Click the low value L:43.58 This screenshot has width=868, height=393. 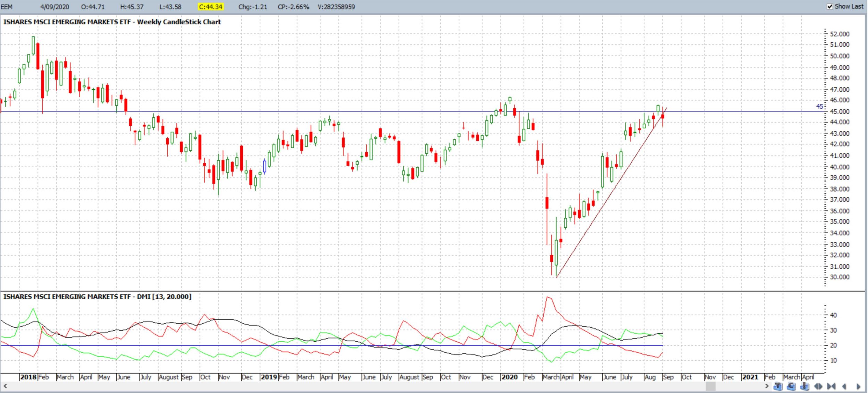[170, 7]
